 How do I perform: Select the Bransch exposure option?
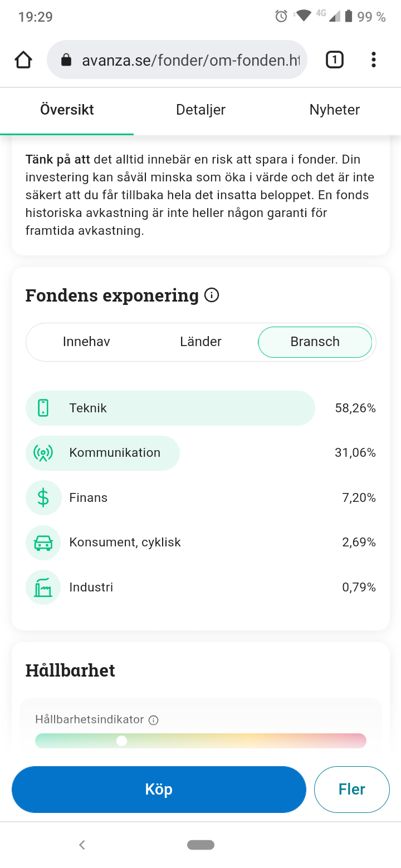click(x=315, y=342)
